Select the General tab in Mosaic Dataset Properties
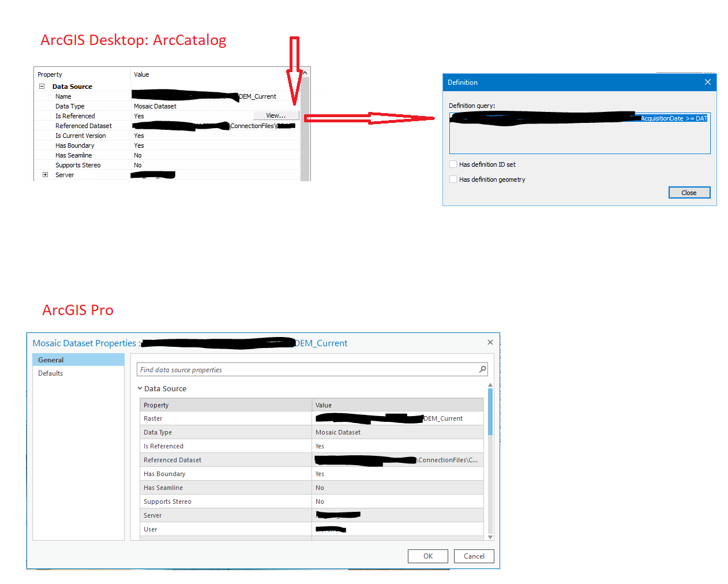The height and width of the screenshot is (584, 728). pyautogui.click(x=78, y=360)
